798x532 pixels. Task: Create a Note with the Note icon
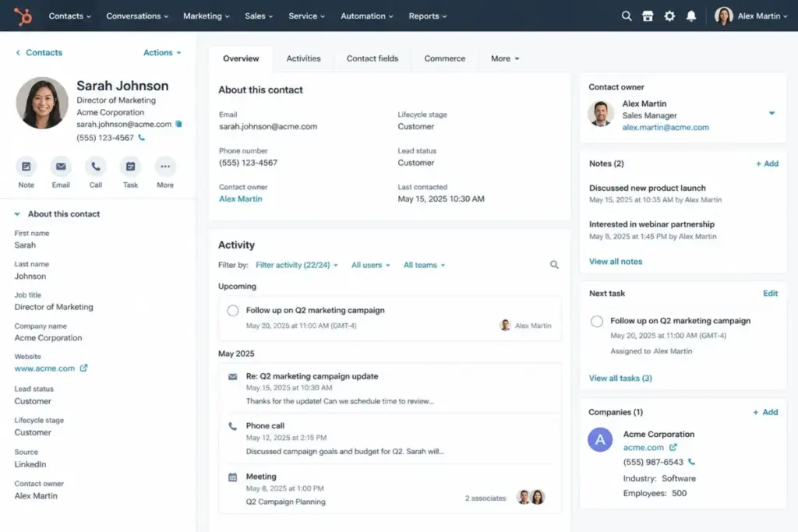(26, 167)
